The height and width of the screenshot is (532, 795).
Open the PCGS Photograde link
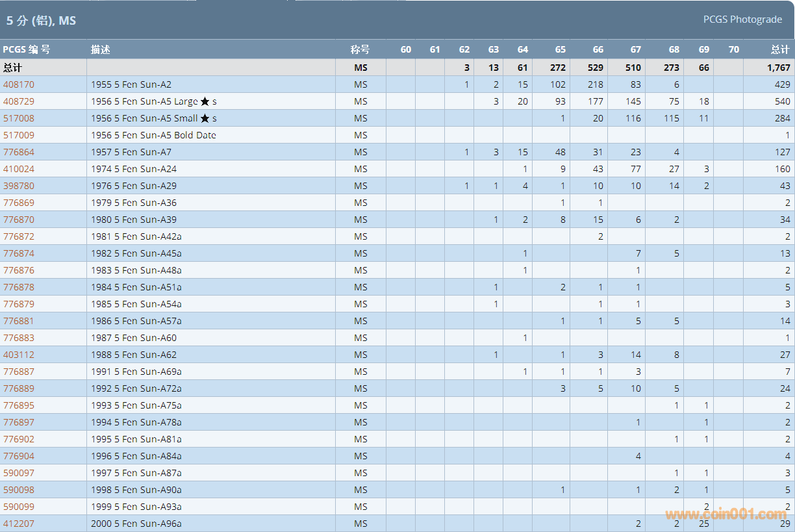point(742,19)
